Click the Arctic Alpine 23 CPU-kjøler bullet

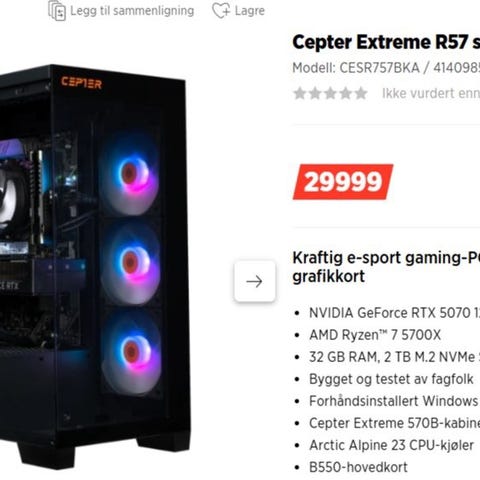pos(391,445)
